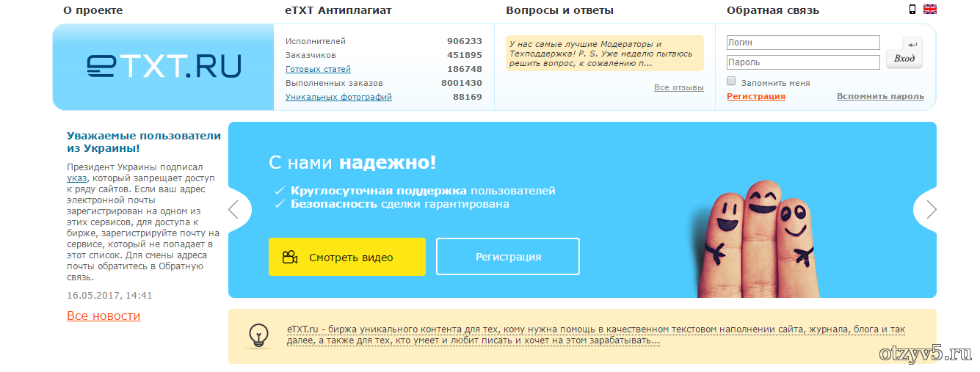Click the 'Исполнителей' count 906233
Viewport: 980px width, 372px height.
465,41
